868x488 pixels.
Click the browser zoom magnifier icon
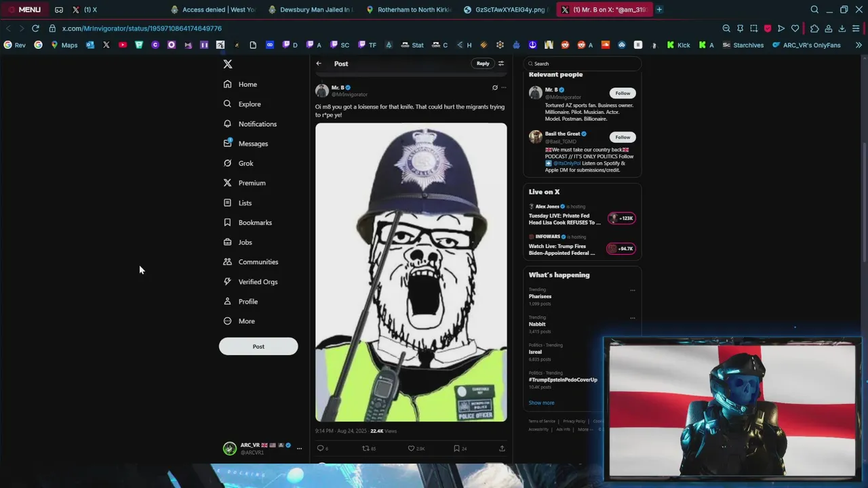click(x=726, y=28)
